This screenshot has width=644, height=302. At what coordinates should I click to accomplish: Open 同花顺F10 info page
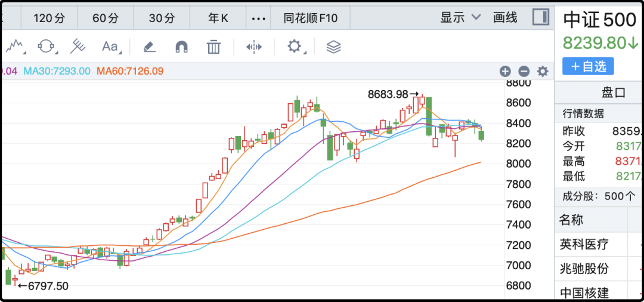310,18
